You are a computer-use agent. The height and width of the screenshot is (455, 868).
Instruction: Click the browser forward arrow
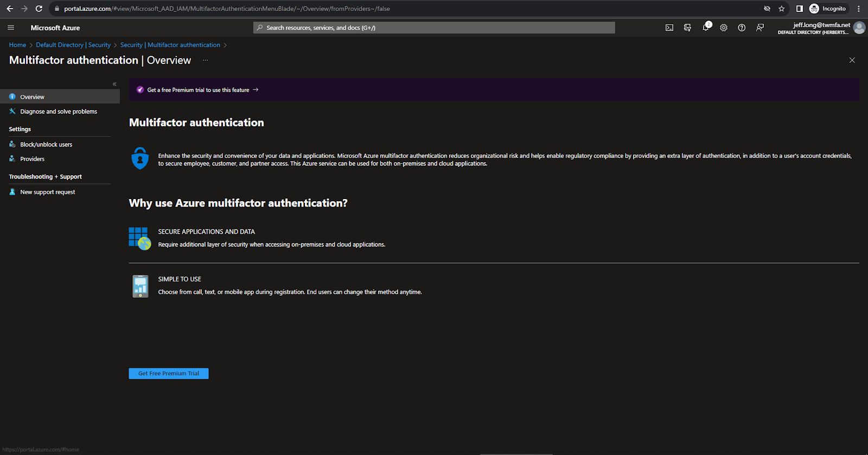(24, 9)
